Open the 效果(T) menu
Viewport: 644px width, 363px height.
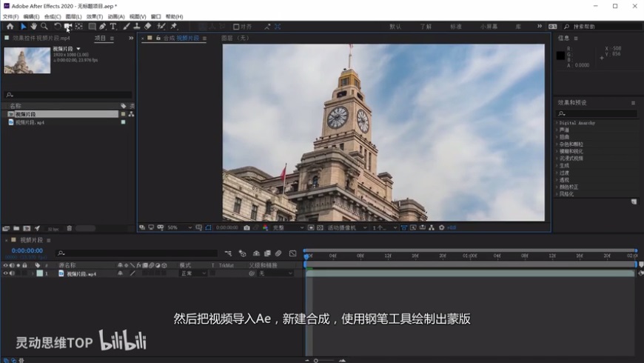[x=95, y=16]
